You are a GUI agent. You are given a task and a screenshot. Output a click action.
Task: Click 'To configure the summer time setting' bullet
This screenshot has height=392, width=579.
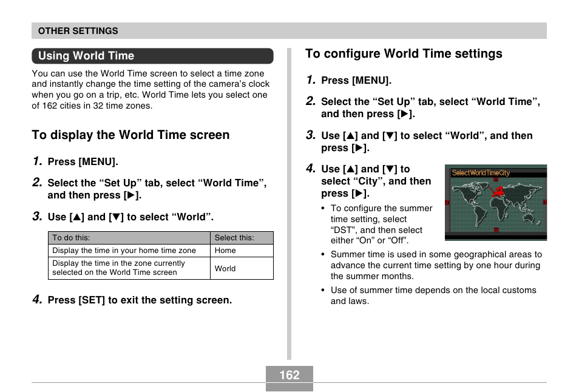point(381,224)
